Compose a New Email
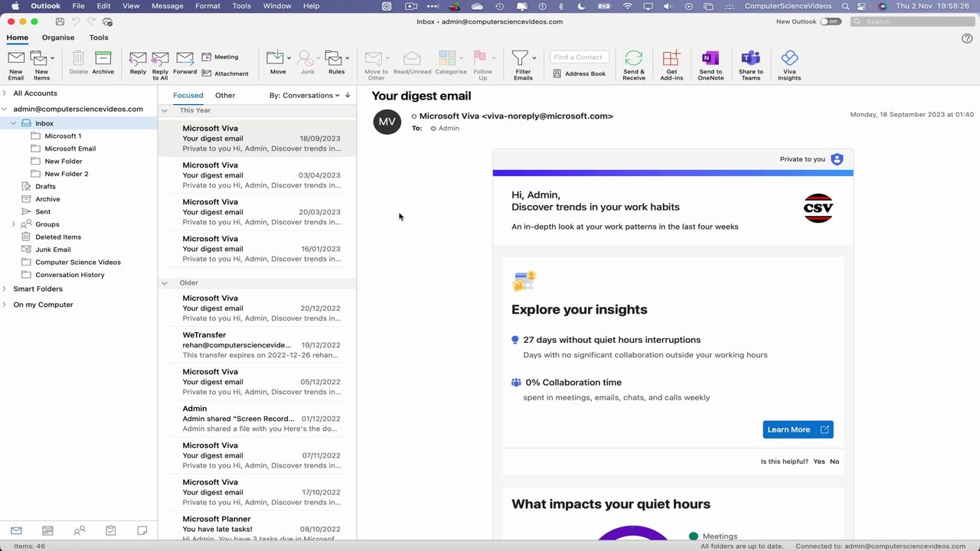 pos(16,65)
